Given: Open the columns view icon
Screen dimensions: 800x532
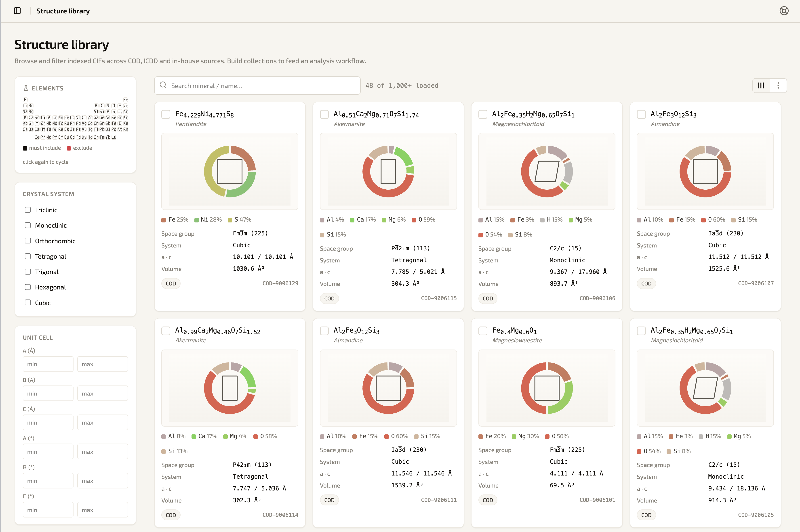Looking at the screenshot, I should pyautogui.click(x=761, y=86).
